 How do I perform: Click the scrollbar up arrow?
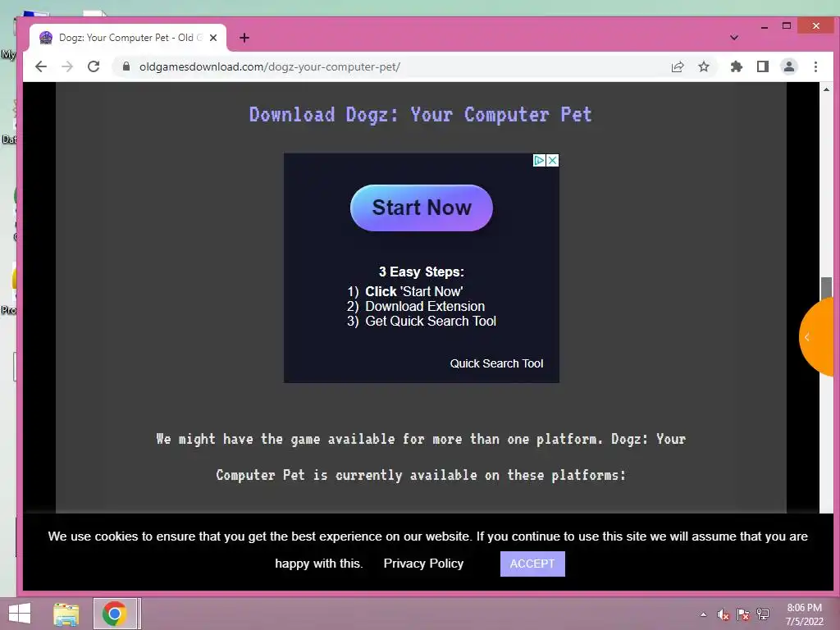click(x=826, y=89)
